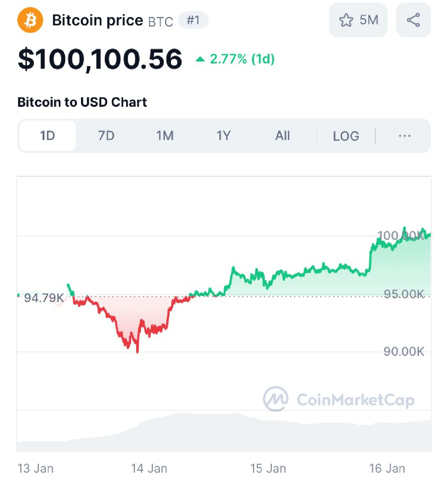Click the 14 Jan date axis label

coord(149,469)
